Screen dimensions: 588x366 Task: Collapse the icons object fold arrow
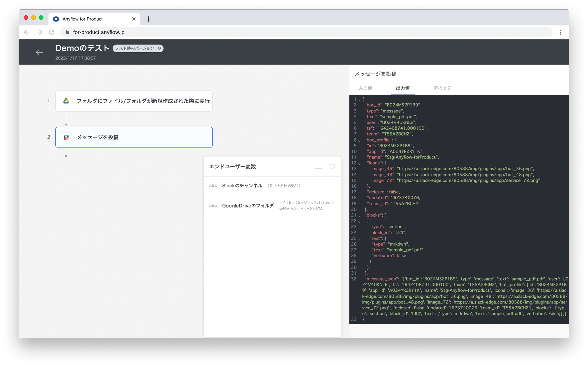point(359,164)
